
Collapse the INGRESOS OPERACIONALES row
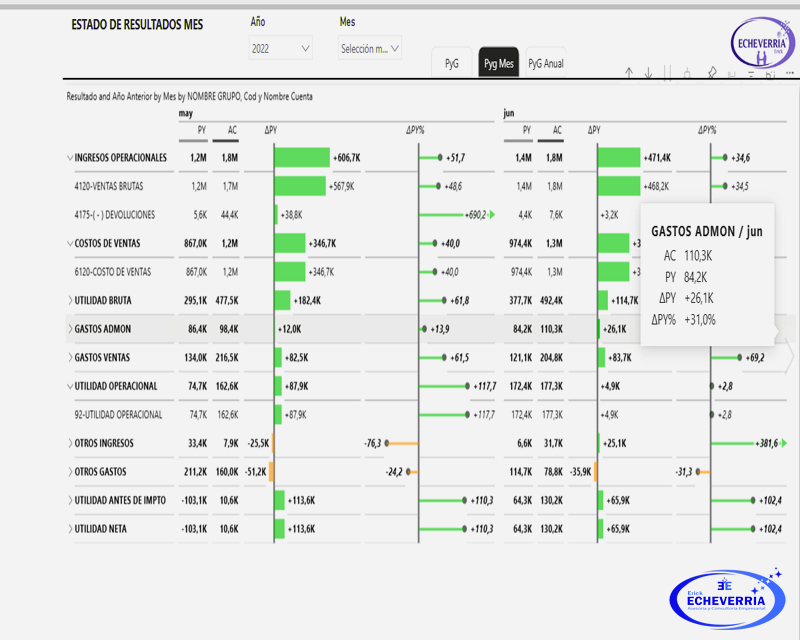point(69,158)
